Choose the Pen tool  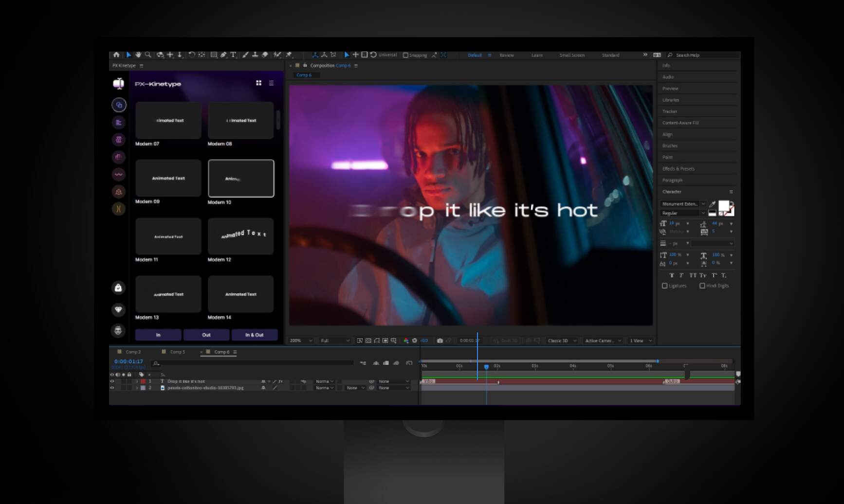tap(223, 55)
